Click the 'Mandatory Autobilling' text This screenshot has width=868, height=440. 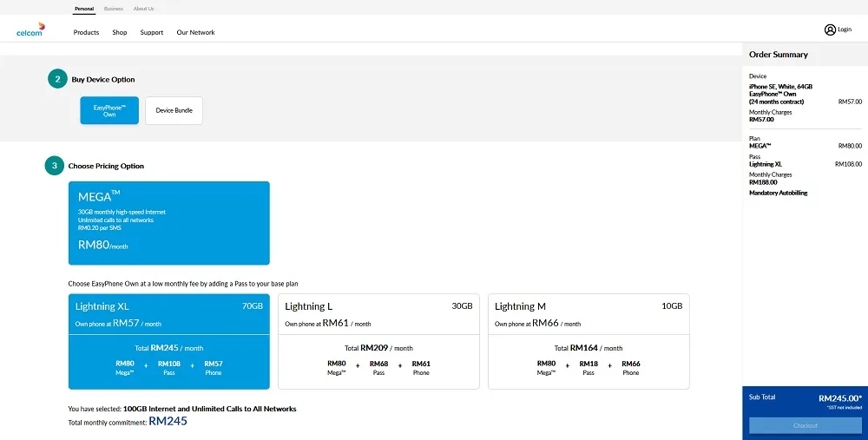pos(778,194)
